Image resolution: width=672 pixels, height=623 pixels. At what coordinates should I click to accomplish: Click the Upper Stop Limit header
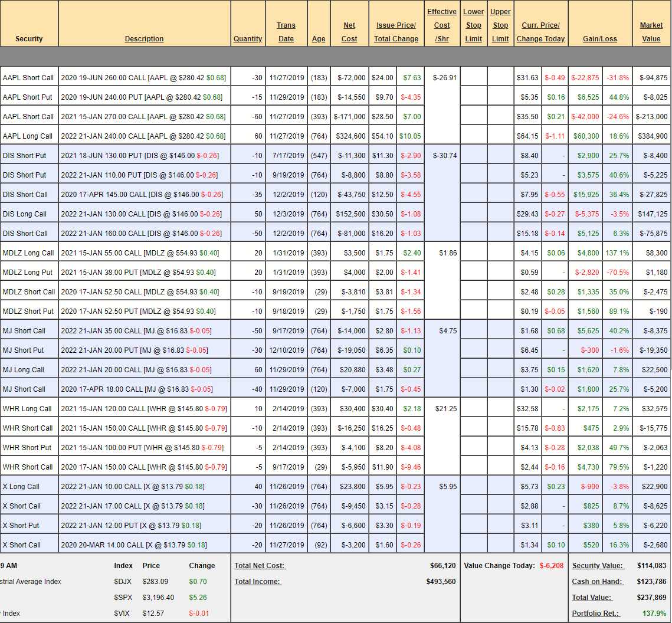(500, 25)
